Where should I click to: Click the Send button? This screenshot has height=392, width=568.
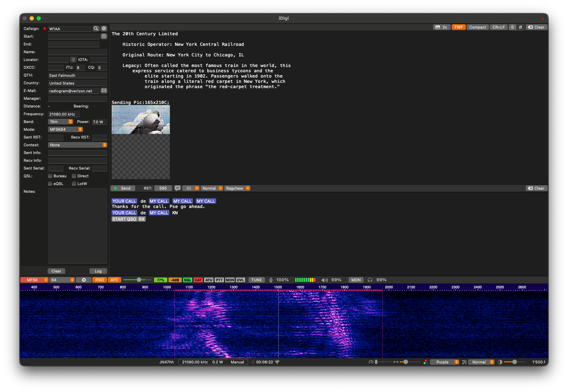coord(123,188)
